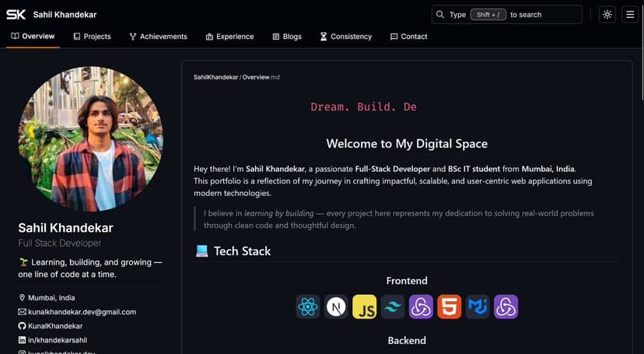Switch to the Projects tab
The height and width of the screenshot is (354, 644).
(x=92, y=37)
